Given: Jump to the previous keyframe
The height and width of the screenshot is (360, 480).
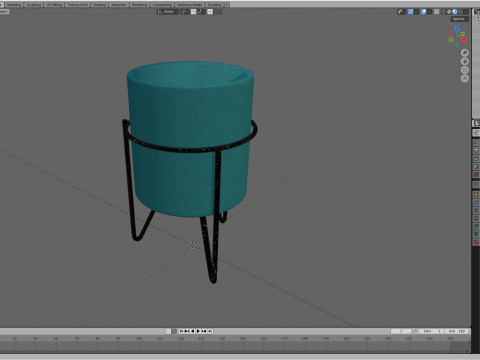Looking at the screenshot, I should pyautogui.click(x=187, y=331).
